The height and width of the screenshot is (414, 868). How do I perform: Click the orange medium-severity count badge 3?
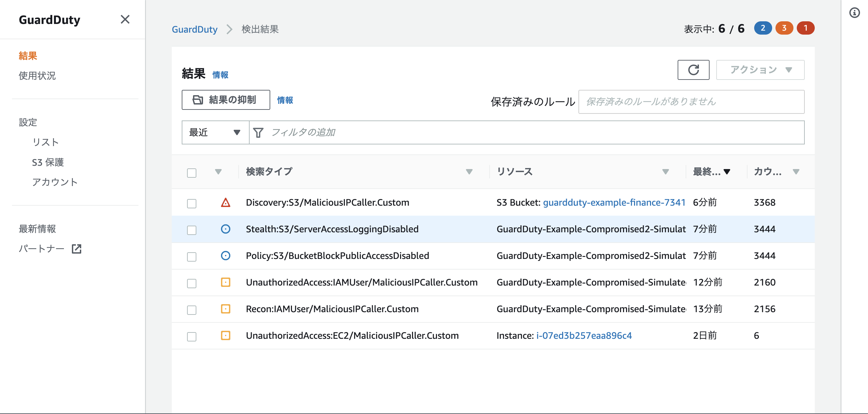784,28
